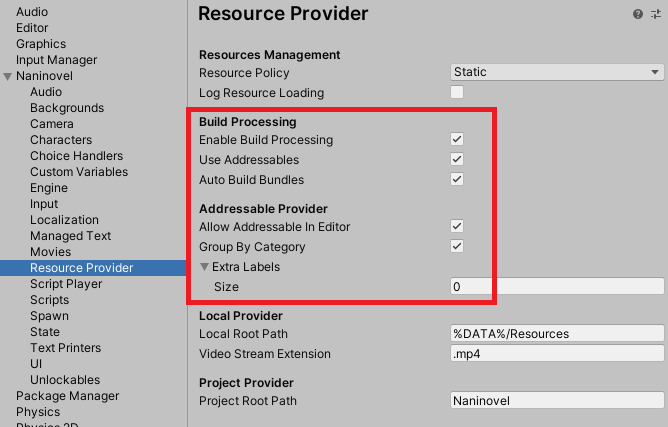Collapse the Naninovel settings tree
Viewport: 668px width, 427px height.
(8, 76)
